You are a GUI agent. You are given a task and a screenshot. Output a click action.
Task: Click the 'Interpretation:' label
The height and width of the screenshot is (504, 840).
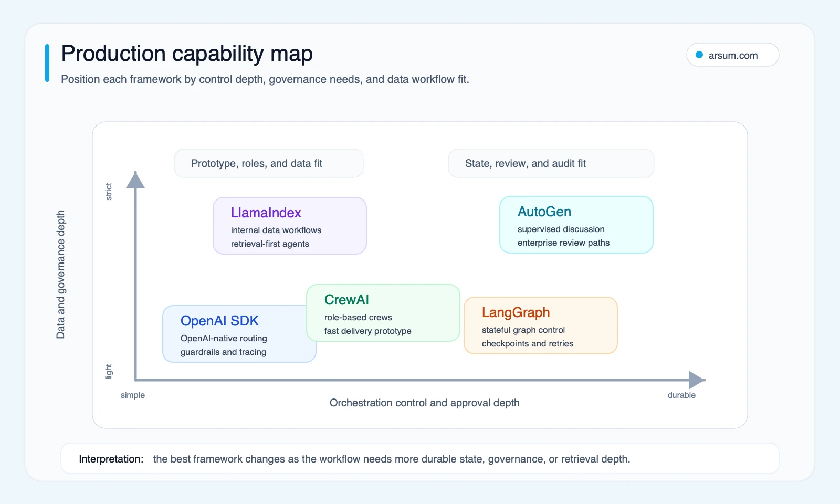click(111, 459)
